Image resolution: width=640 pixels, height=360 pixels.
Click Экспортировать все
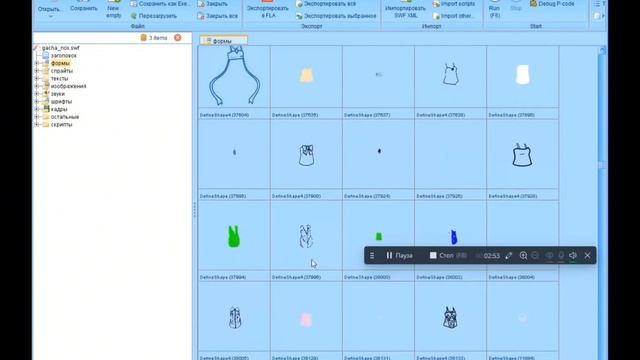(326, 4)
